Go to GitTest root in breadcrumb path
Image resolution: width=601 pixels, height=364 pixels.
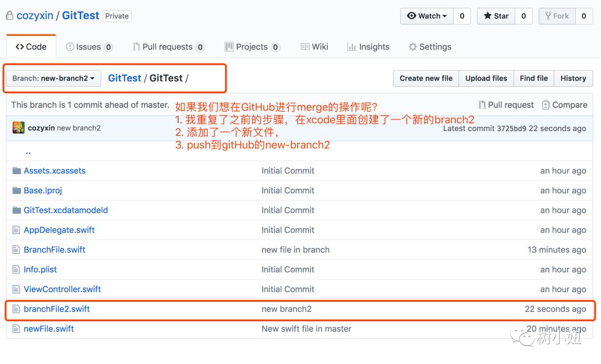coord(125,78)
